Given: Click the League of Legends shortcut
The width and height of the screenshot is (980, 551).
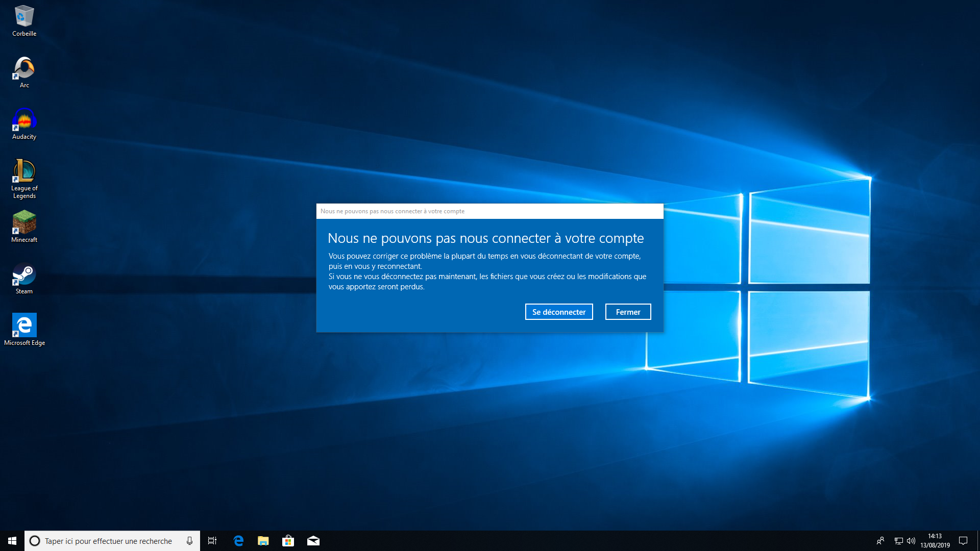Looking at the screenshot, I should (x=24, y=172).
